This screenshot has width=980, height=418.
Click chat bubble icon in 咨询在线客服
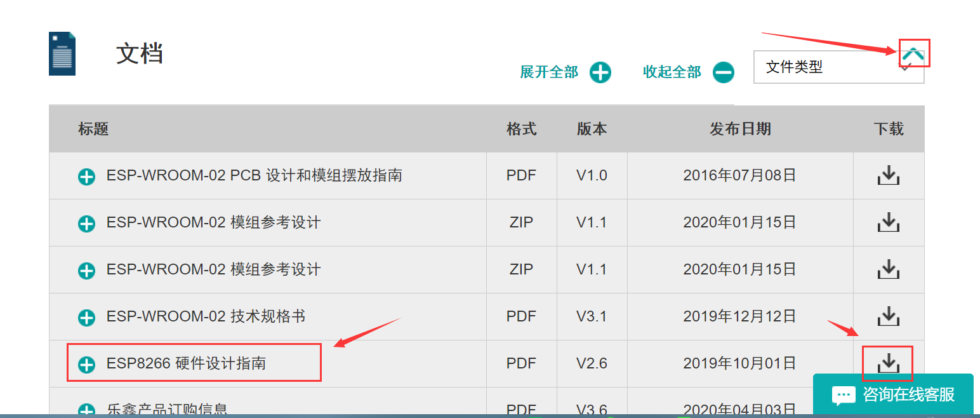click(x=844, y=395)
